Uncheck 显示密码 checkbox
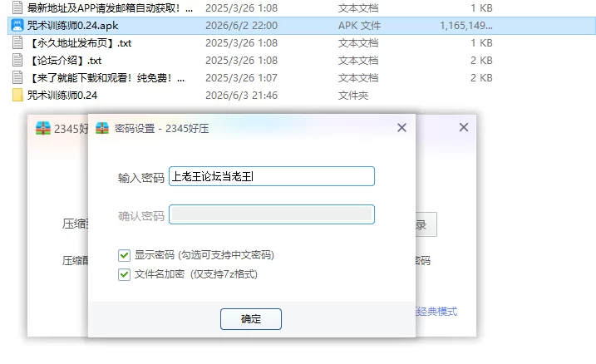 tap(125, 255)
